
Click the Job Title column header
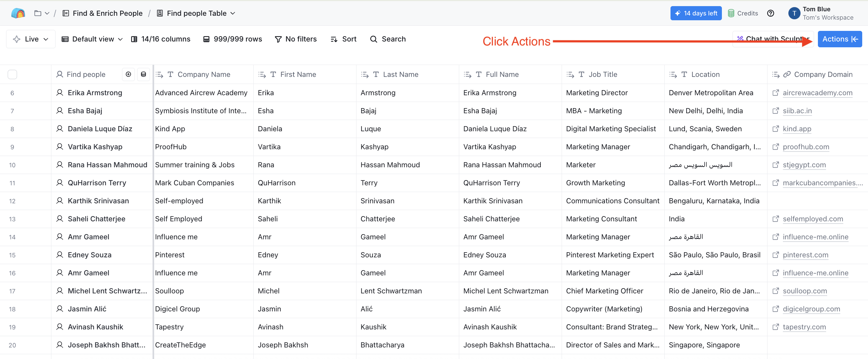(x=602, y=74)
